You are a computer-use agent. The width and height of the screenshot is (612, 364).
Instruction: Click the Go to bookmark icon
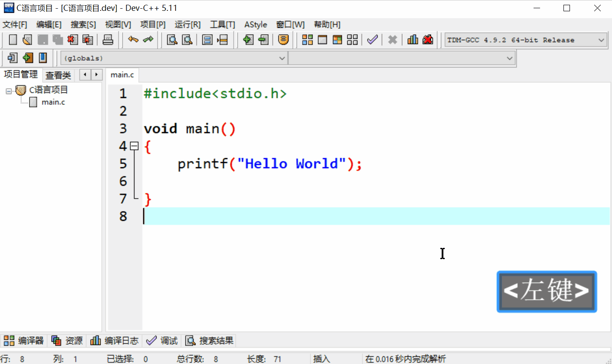coord(42,58)
